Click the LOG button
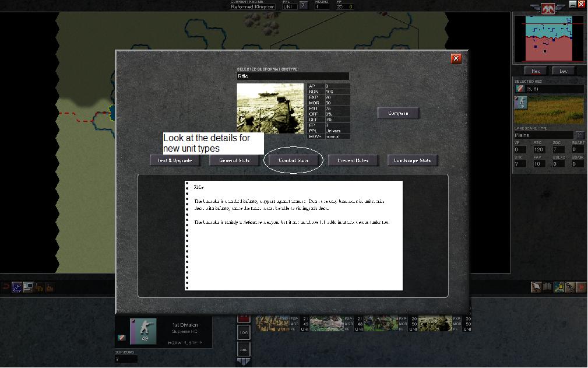 point(244,332)
